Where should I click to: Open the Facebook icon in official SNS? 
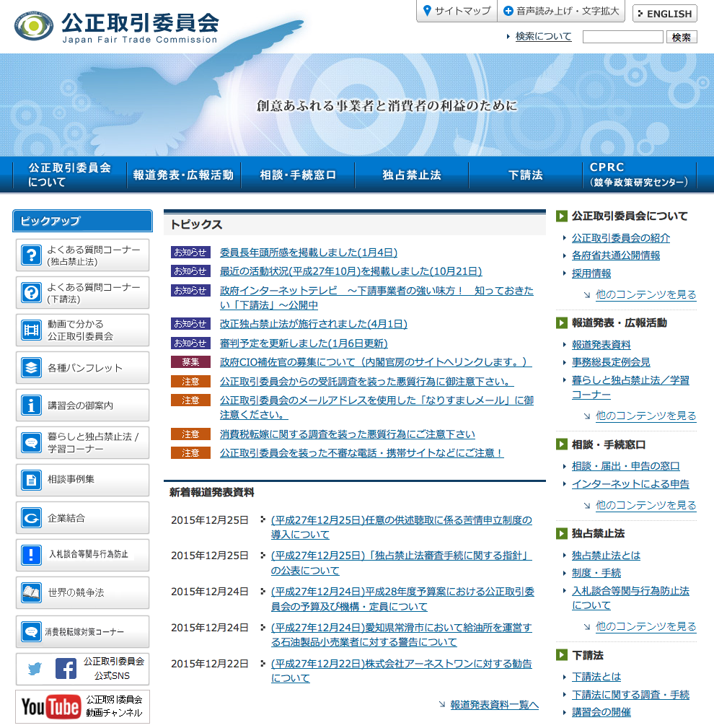click(66, 669)
